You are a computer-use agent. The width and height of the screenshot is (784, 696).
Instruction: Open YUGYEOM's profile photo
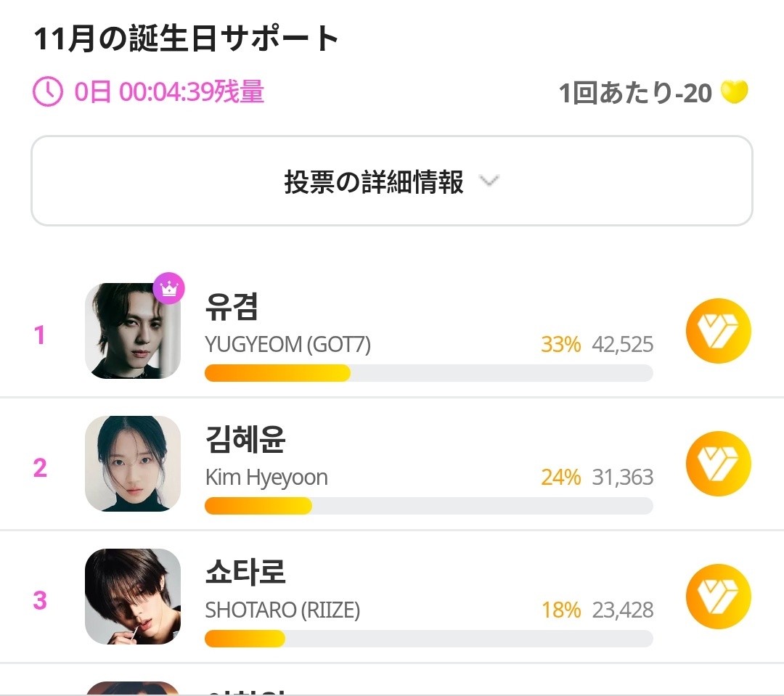tap(133, 331)
